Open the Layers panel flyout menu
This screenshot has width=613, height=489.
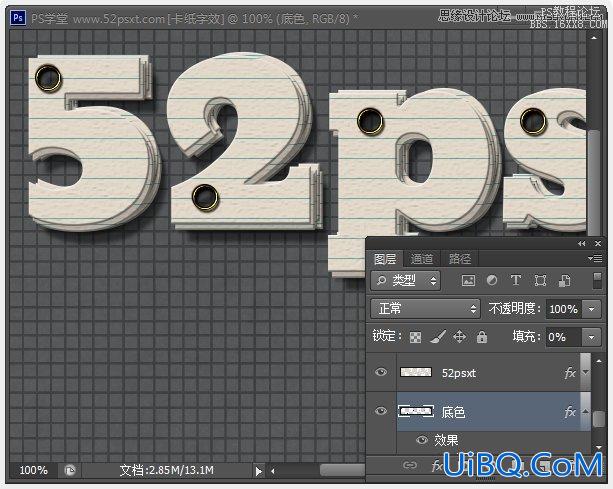click(595, 258)
